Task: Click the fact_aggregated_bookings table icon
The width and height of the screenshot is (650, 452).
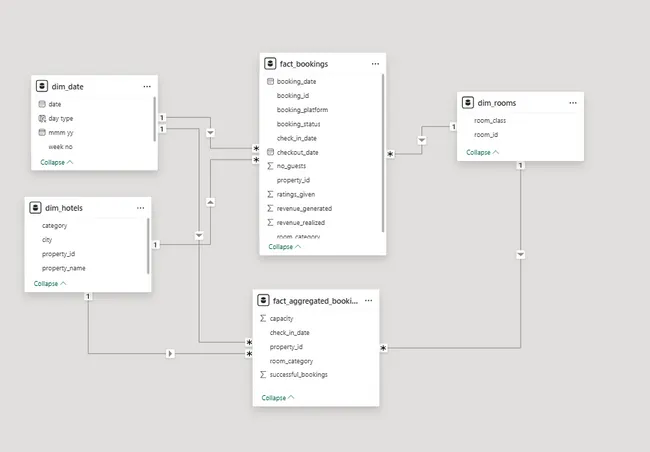Action: [x=263, y=300]
